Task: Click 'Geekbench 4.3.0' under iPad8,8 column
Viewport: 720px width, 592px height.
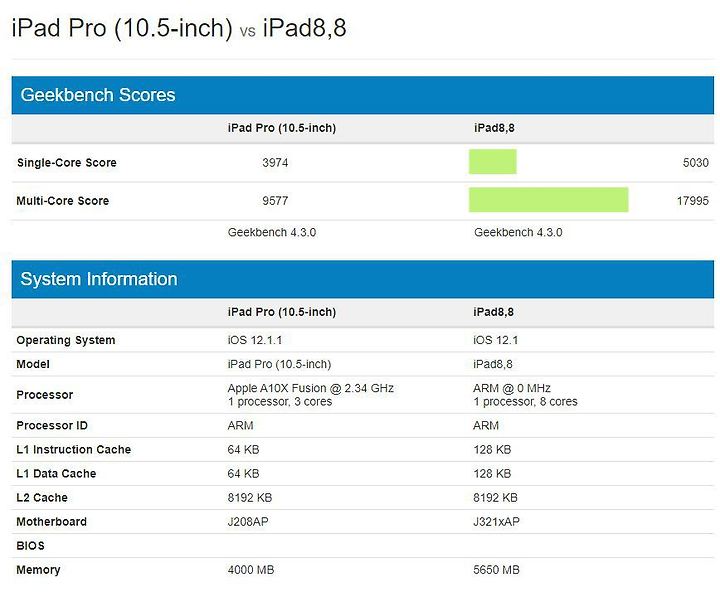Action: [518, 232]
